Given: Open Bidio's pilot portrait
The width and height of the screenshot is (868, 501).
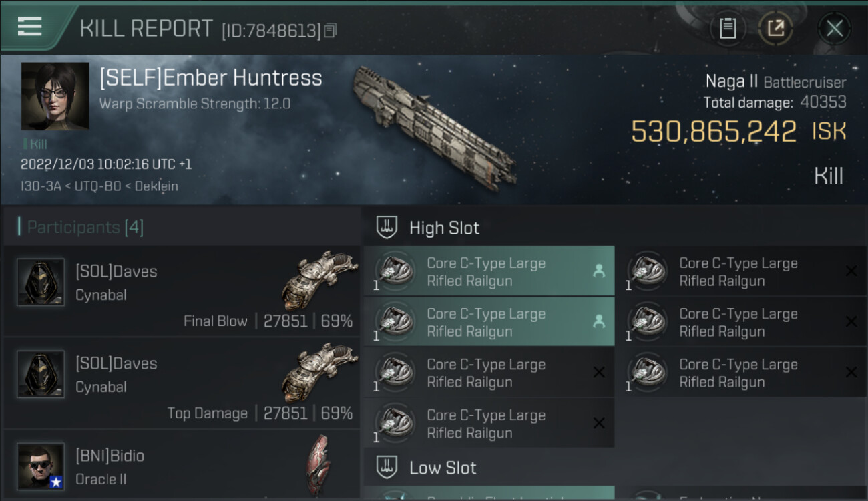Looking at the screenshot, I should tap(41, 466).
